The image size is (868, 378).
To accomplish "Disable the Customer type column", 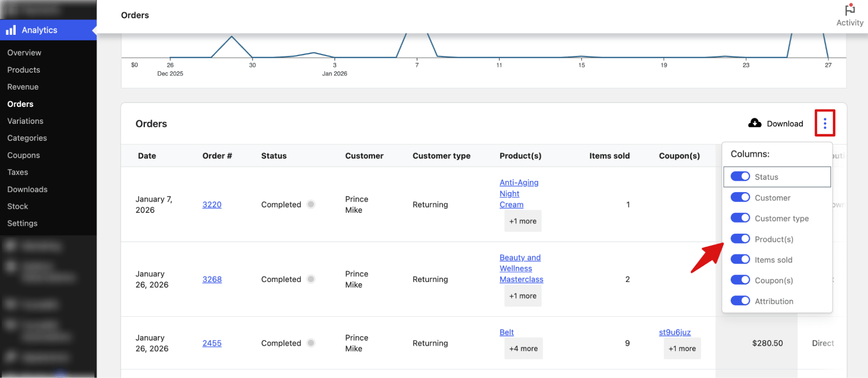I will point(740,218).
